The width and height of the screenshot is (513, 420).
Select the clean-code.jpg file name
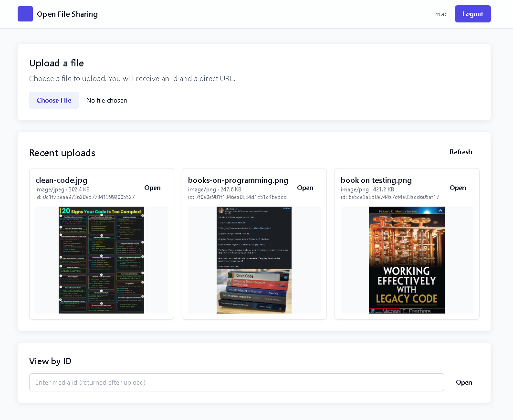click(61, 180)
